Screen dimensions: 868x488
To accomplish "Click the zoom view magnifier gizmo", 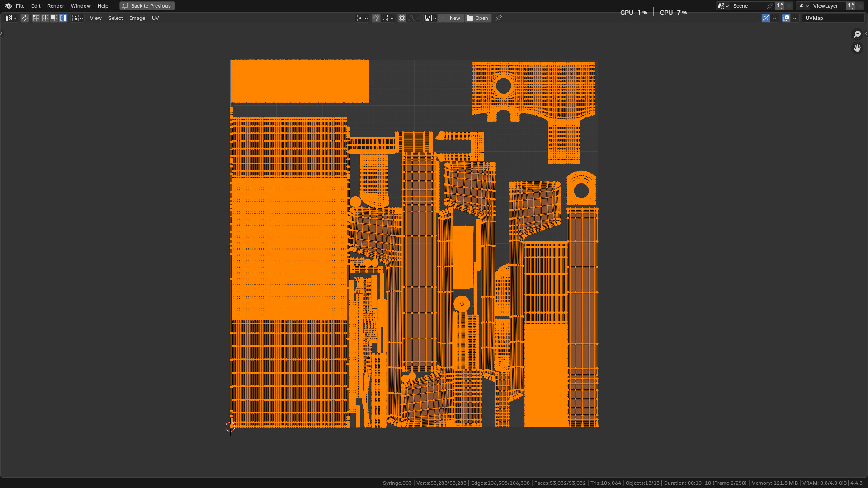I will coord(857,34).
